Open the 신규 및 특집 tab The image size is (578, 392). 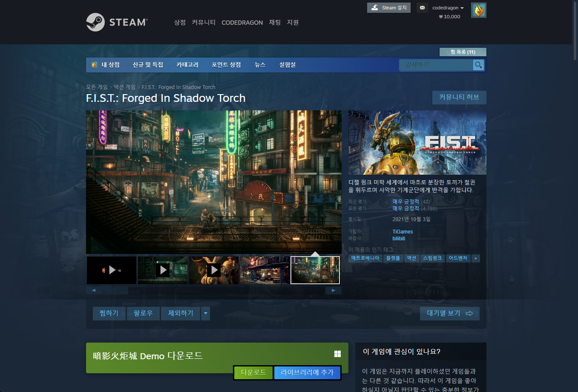148,65
